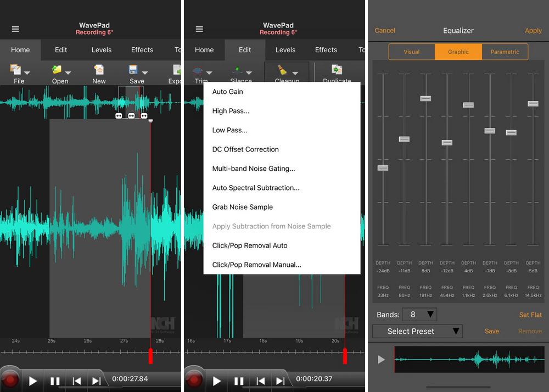
Task: Skip to end in middle screen
Action: tap(280, 381)
